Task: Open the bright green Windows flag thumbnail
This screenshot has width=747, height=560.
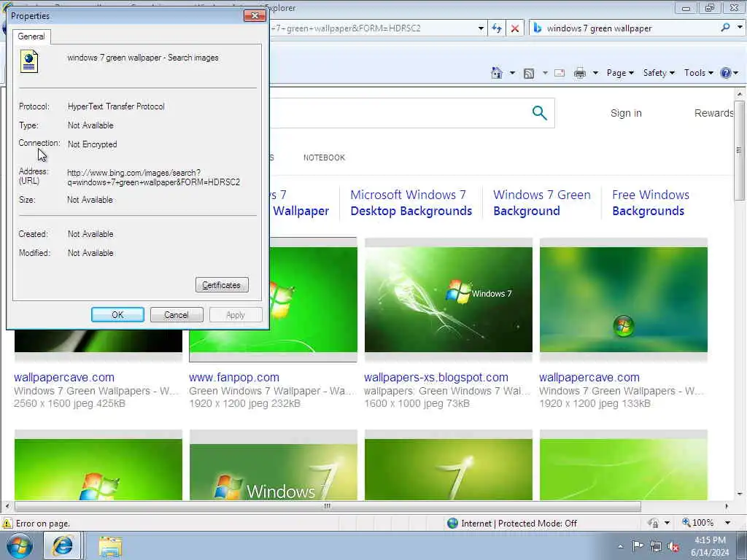Action: tap(314, 300)
